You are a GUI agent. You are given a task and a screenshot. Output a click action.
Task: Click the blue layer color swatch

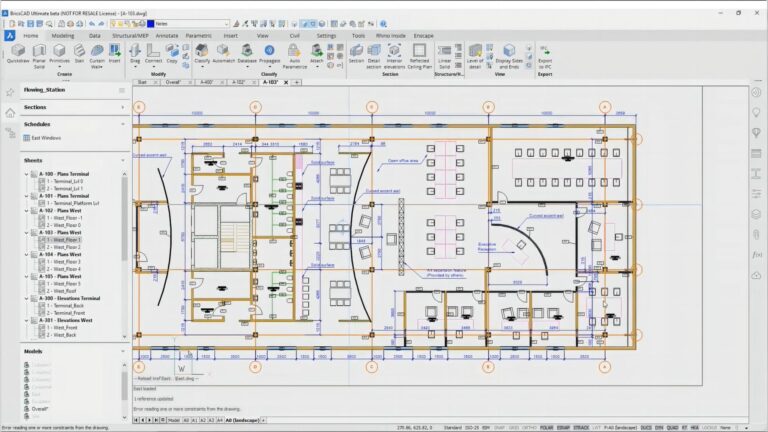coord(150,24)
